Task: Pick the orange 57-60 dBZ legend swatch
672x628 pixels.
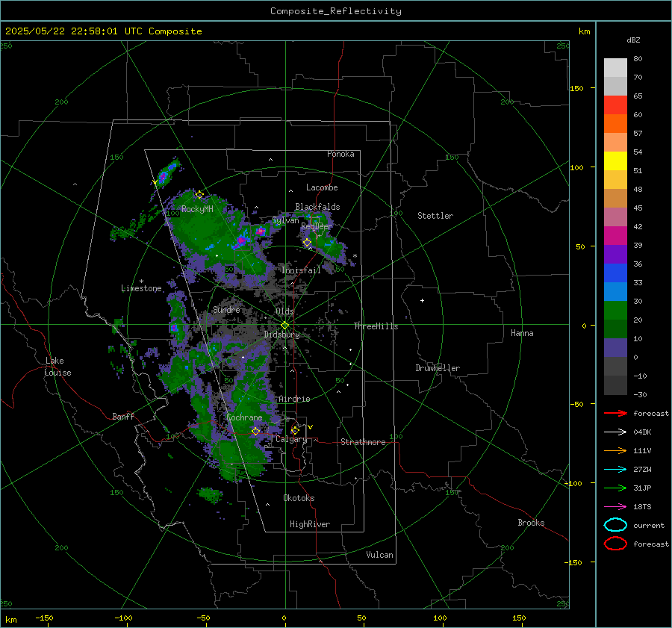Action: (615, 124)
